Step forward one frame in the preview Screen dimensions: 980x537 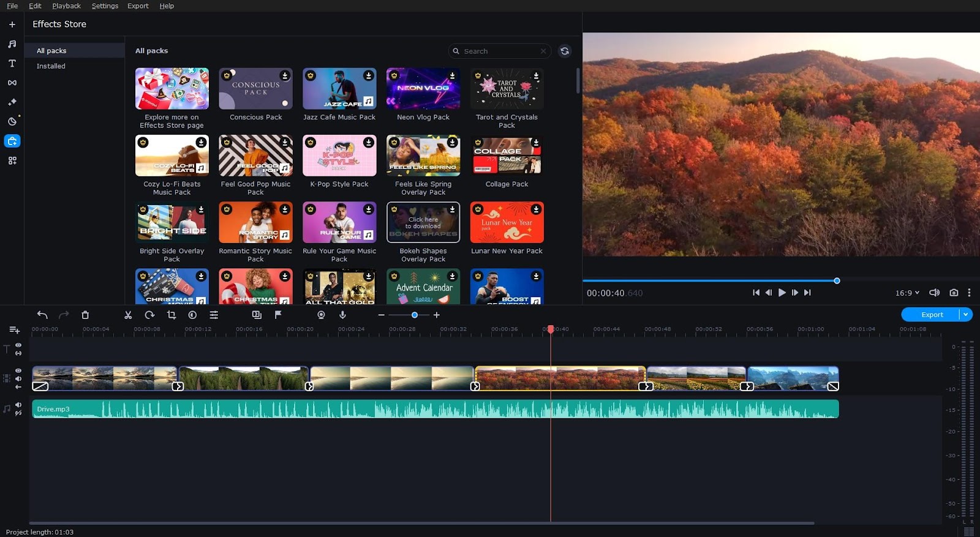(x=794, y=293)
